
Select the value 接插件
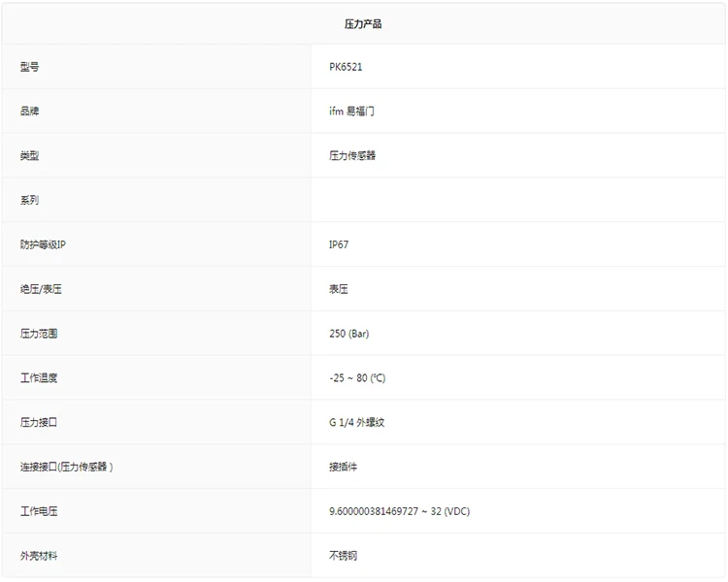[343, 467]
